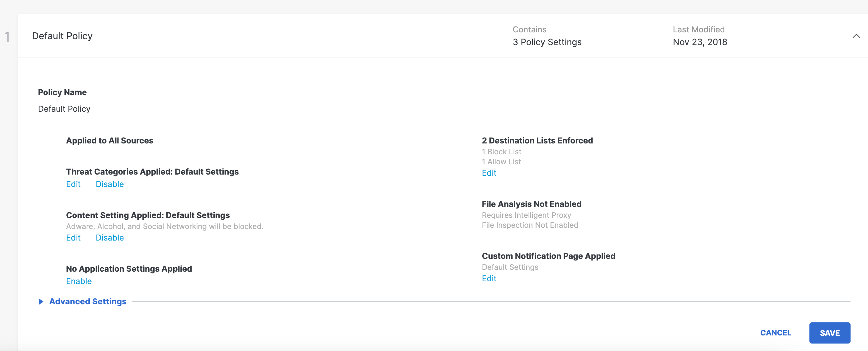Select the Policy Name value text
The width and height of the screenshot is (868, 351).
tap(64, 109)
